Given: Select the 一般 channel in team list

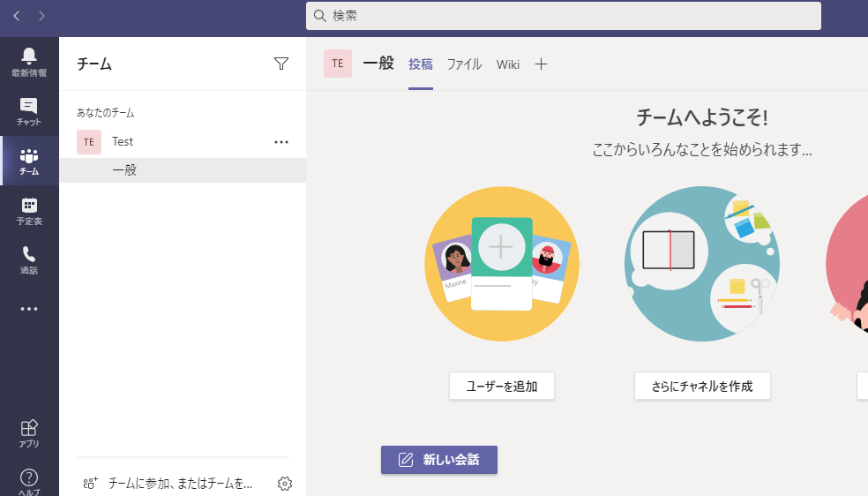Looking at the screenshot, I should click(x=124, y=170).
